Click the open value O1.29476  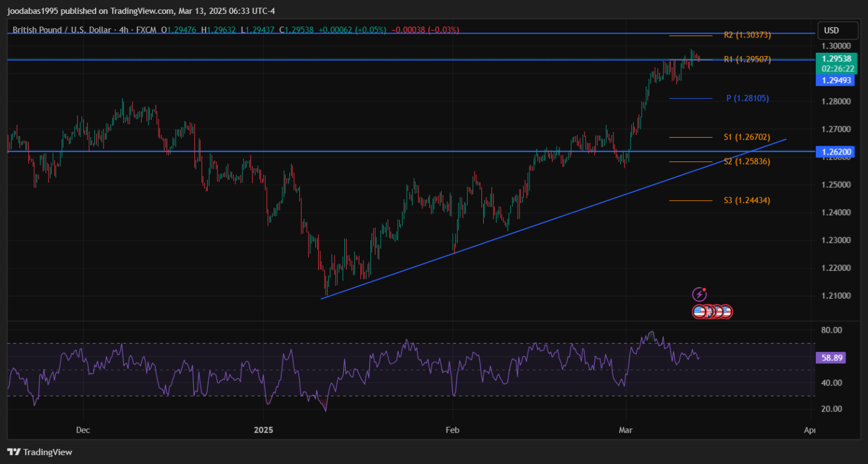pos(179,30)
